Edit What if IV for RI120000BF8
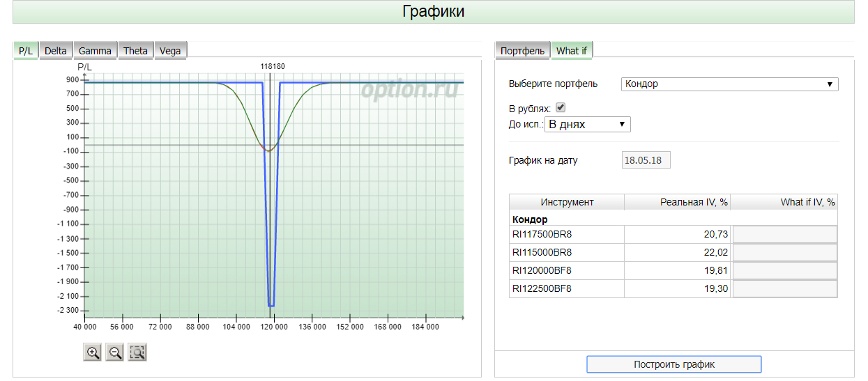Screen dimensions: 868x381 [784, 271]
